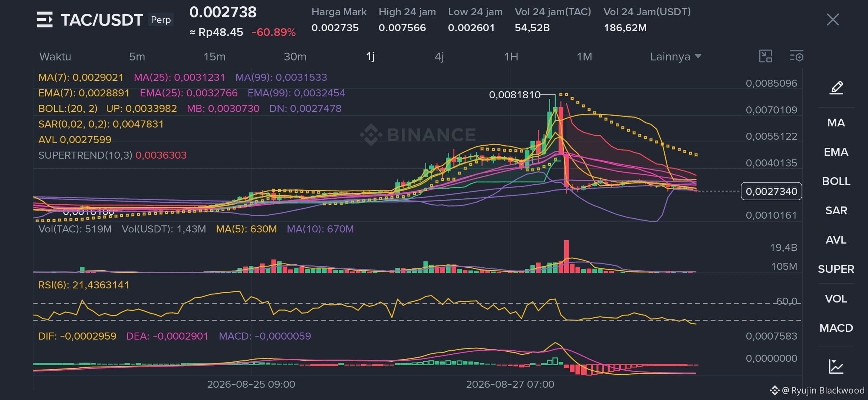This screenshot has width=868, height=400.
Task: Tap the Low 24 jam value 0.002601
Action: point(471,28)
